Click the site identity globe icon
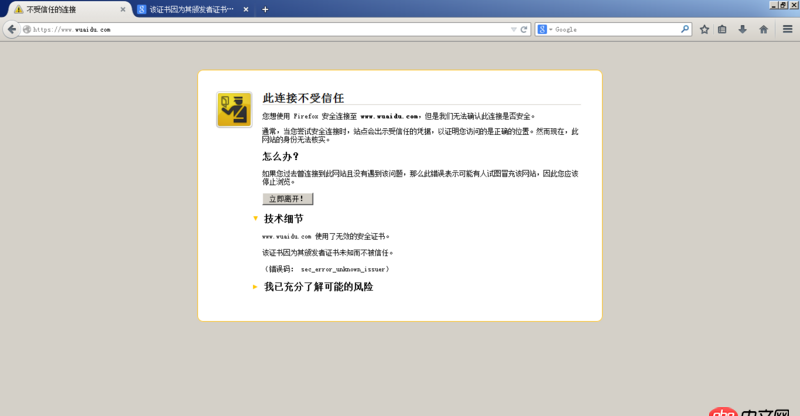 click(x=27, y=30)
